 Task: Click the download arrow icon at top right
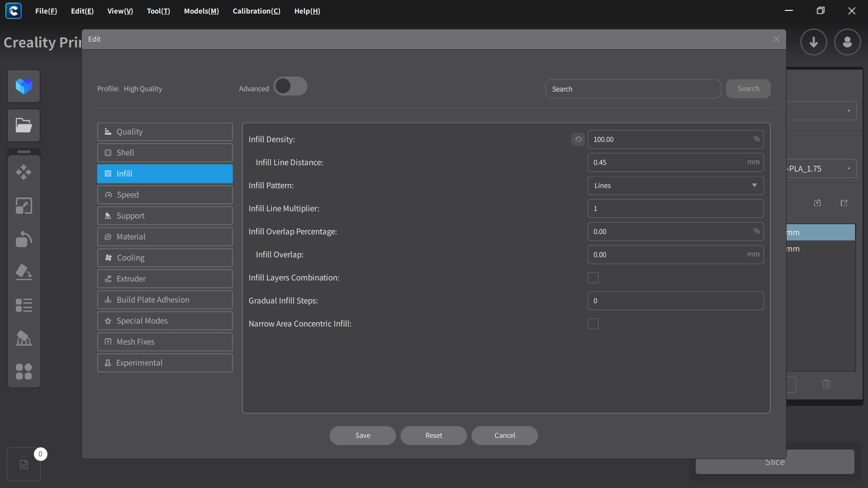point(814,42)
